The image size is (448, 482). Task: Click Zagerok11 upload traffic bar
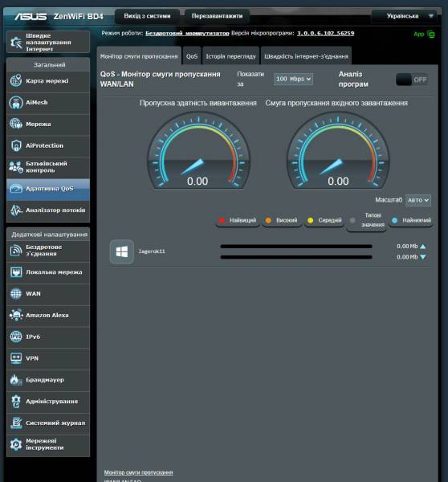[296, 247]
